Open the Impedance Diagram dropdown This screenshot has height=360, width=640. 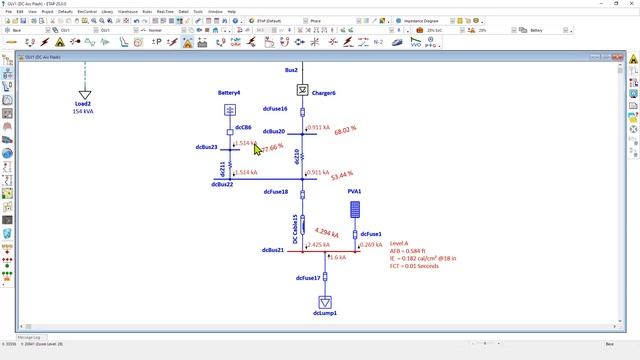(x=452, y=21)
